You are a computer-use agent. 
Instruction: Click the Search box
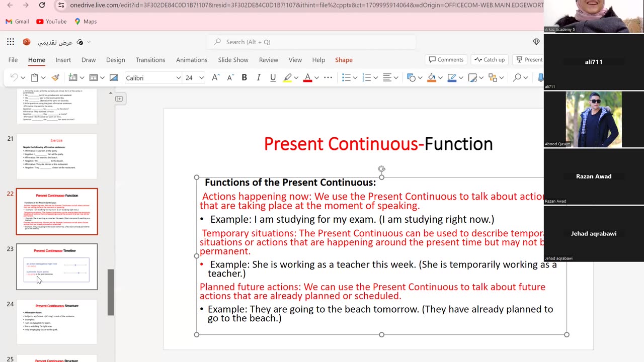coord(311,42)
